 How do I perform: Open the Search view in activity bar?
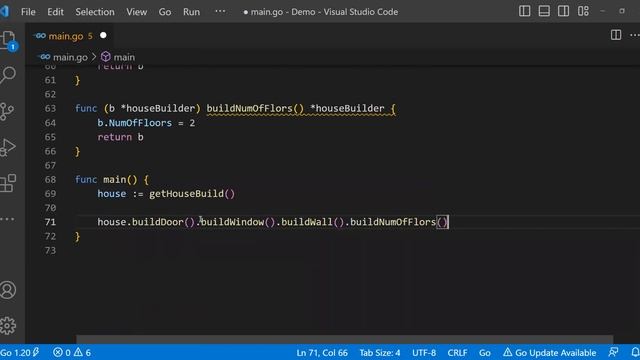coord(8,75)
